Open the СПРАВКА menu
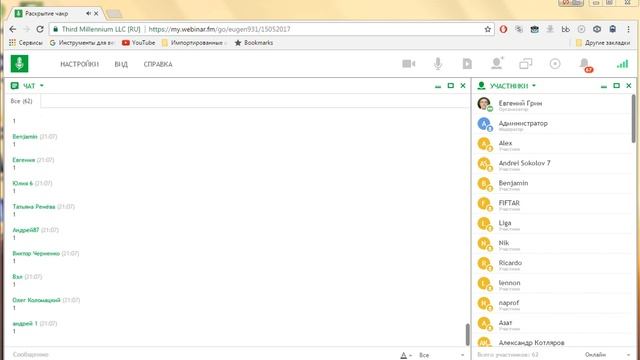This screenshot has height=360, width=640. [x=158, y=64]
